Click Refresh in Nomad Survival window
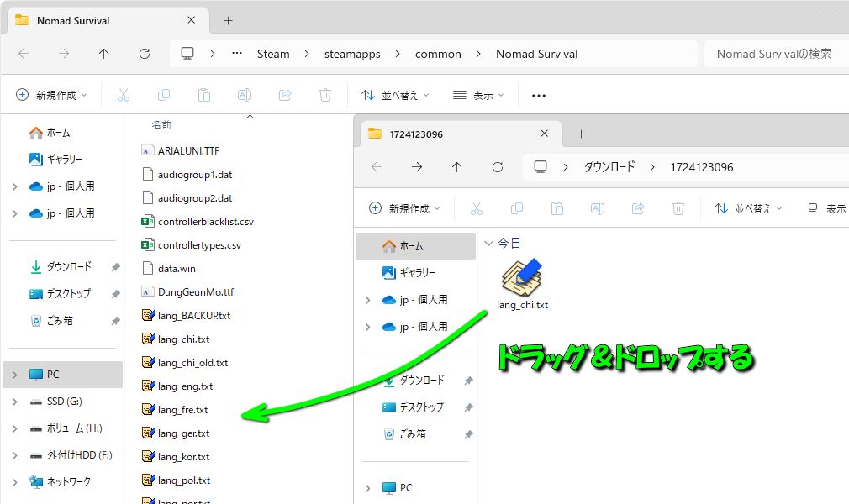 click(x=144, y=54)
